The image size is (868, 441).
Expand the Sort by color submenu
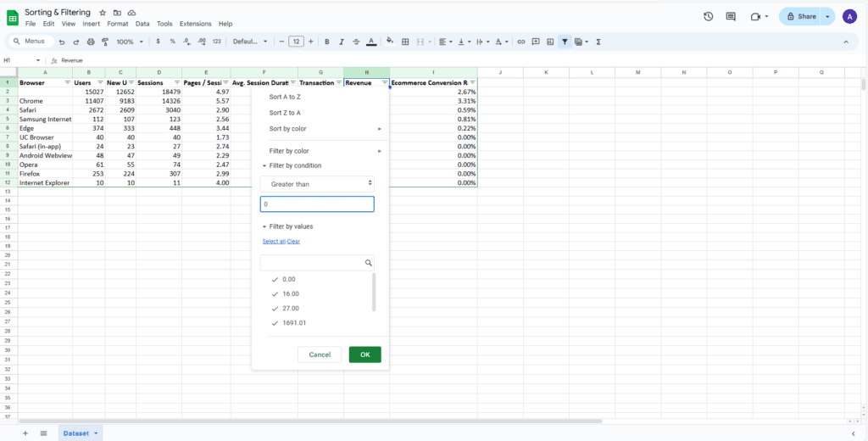click(x=380, y=129)
